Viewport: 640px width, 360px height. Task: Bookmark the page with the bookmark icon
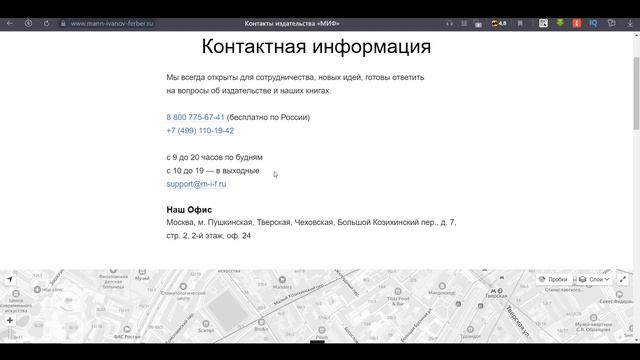click(x=520, y=23)
